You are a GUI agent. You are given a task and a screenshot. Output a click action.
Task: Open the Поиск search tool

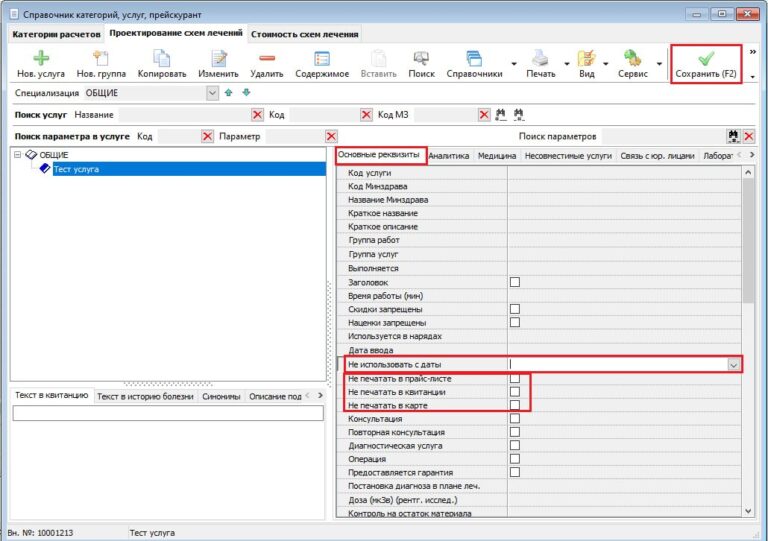click(421, 64)
